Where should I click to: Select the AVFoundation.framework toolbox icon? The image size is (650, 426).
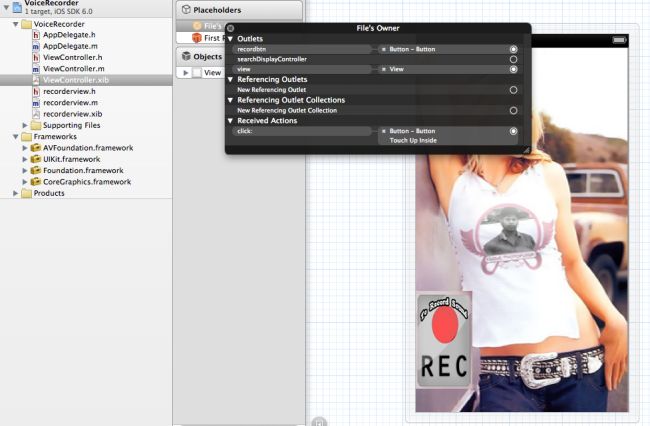[36, 148]
